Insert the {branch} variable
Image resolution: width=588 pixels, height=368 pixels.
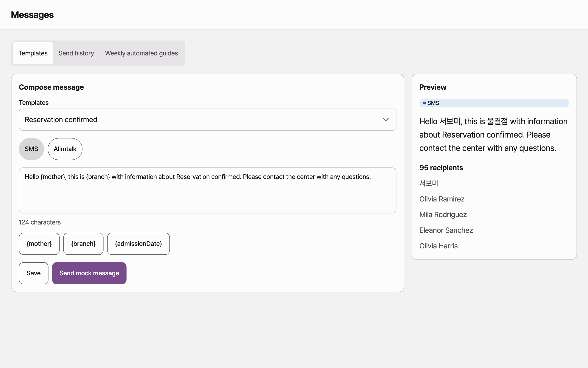[x=83, y=244]
